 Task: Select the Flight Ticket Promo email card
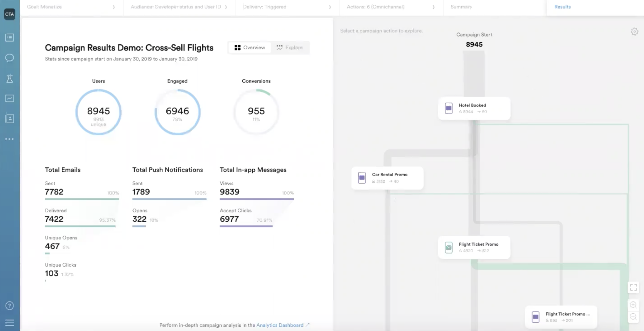click(474, 247)
